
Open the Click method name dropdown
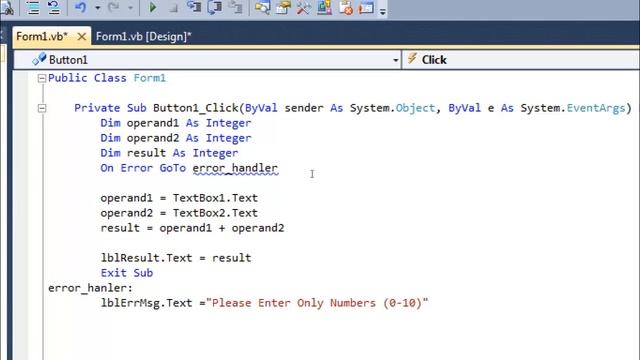point(521,60)
